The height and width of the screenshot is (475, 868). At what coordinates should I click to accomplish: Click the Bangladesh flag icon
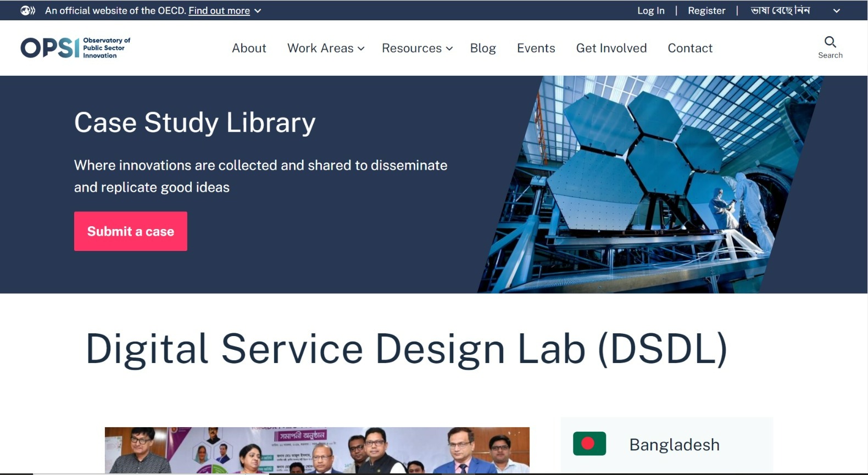[x=589, y=444]
